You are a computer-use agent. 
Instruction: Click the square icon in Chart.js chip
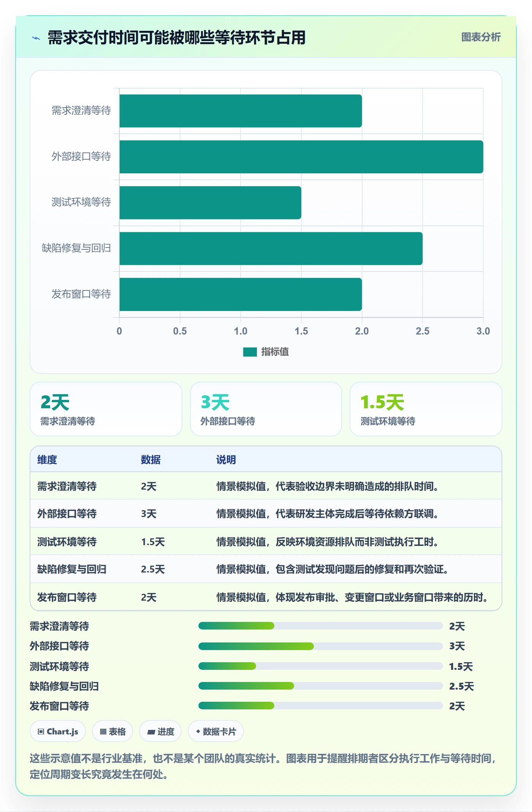pos(41,732)
